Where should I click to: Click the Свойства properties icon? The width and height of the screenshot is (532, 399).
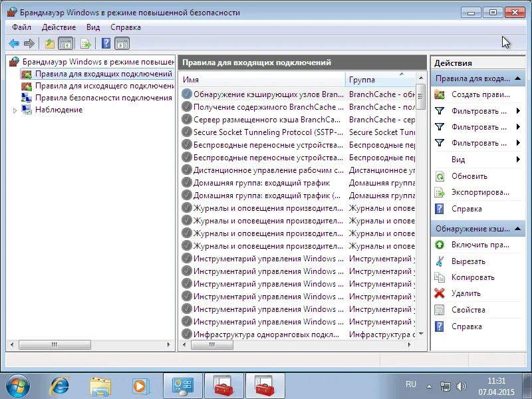[440, 310]
